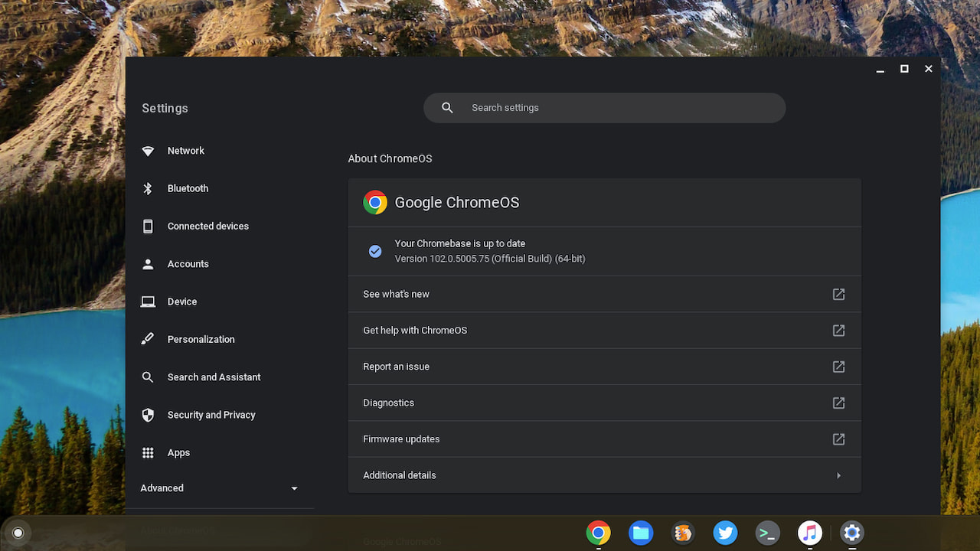Screen dimensions: 980x551
Task: Click the Settings gear icon on the shelf
Action: [x=852, y=533]
